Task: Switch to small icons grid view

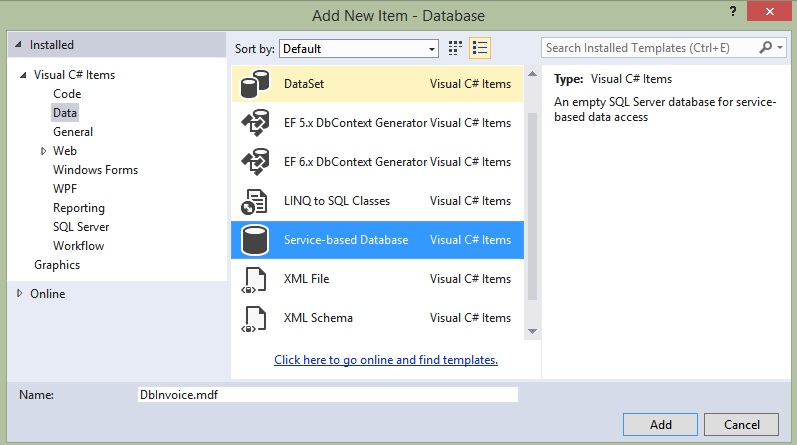Action: 456,48
